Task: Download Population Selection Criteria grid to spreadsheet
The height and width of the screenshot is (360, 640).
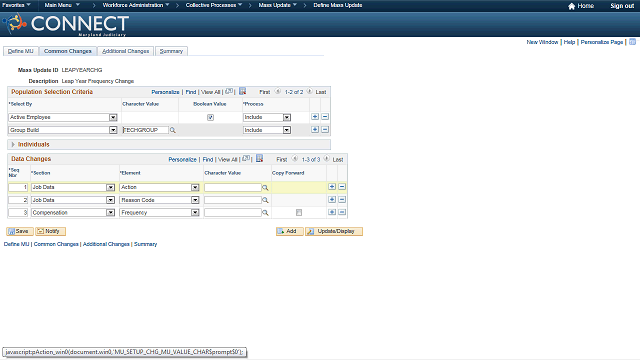Action: pos(242,91)
